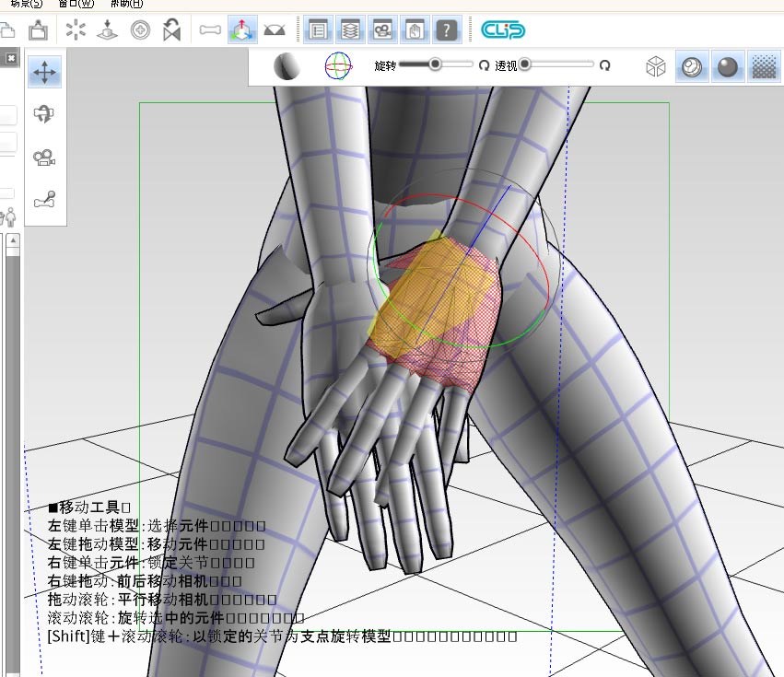This screenshot has width=784, height=677.
Task: Click the CLIP logo button
Action: click(x=503, y=30)
